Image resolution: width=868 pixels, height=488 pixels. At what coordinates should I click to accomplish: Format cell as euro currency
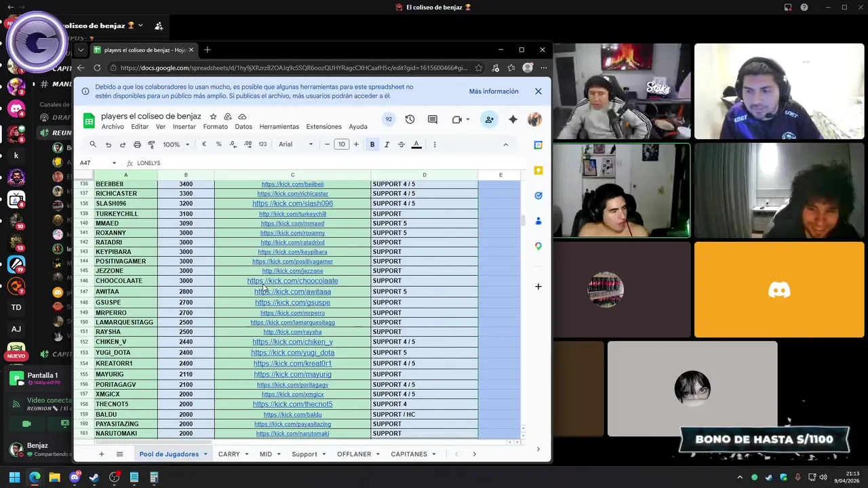[204, 144]
